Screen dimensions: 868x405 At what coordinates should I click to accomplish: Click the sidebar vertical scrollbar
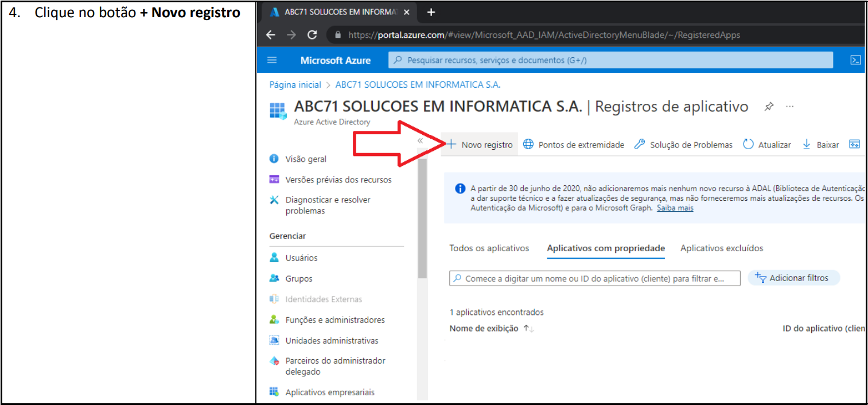pyautogui.click(x=423, y=218)
